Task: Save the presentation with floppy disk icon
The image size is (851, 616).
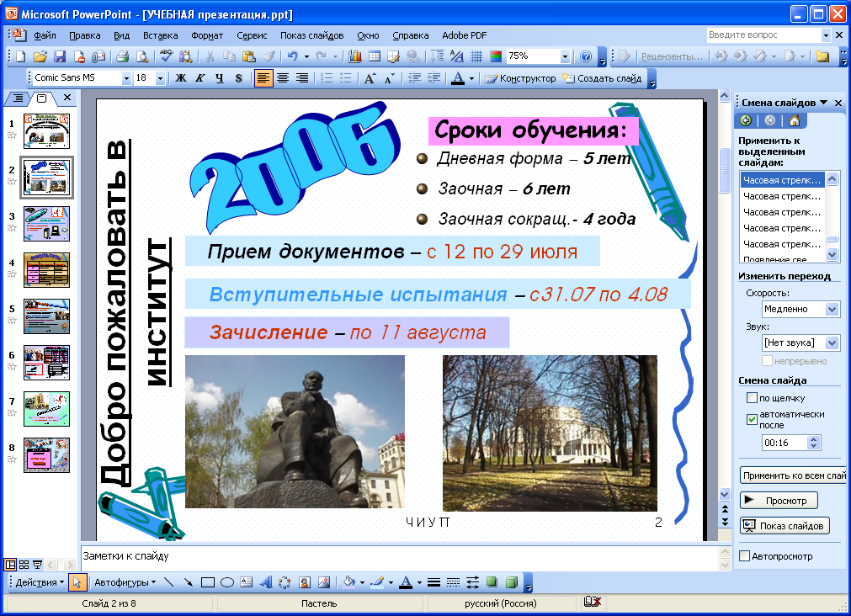Action: tap(59, 56)
